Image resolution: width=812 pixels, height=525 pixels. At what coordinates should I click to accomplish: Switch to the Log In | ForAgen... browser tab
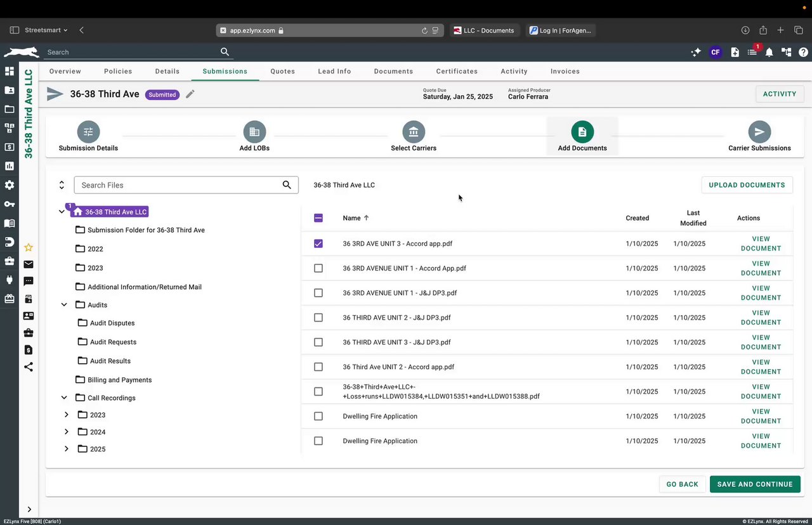tap(561, 30)
